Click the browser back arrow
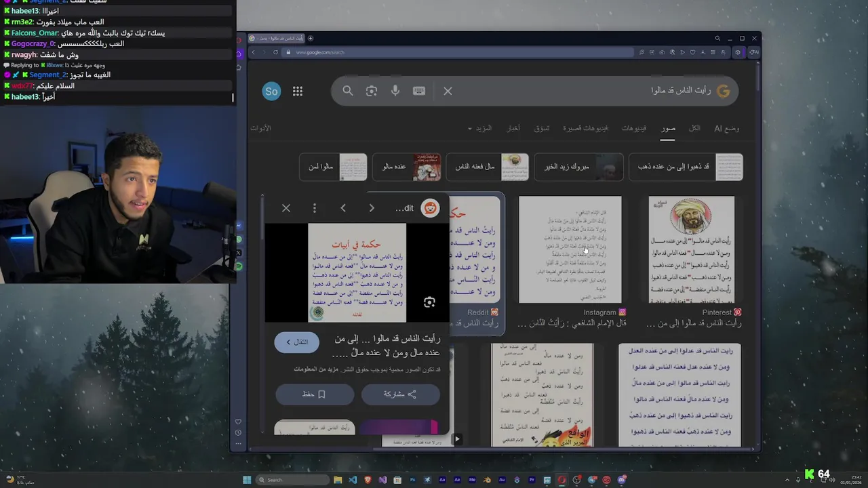Viewport: 868px width, 488px height. tap(254, 52)
